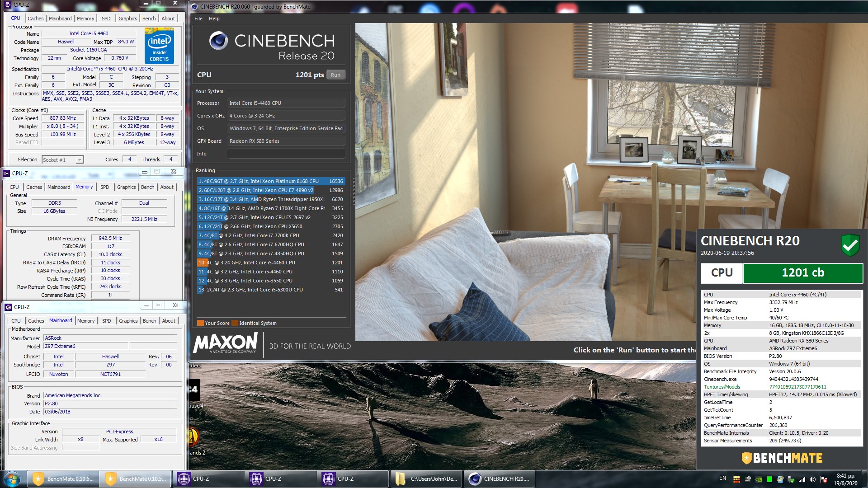The image size is (868, 488).
Task: Click the motherboard model Z97 Extreme6 field
Action: point(86,346)
